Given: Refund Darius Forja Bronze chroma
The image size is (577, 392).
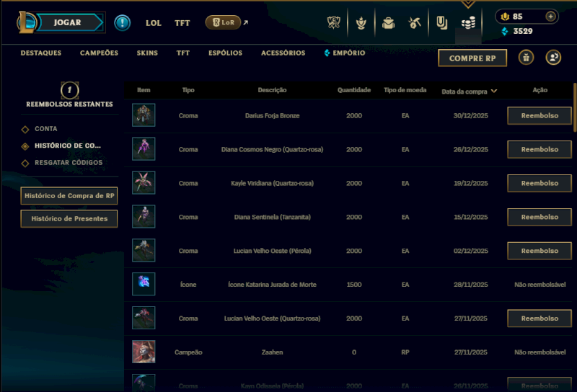Looking at the screenshot, I should pos(539,115).
